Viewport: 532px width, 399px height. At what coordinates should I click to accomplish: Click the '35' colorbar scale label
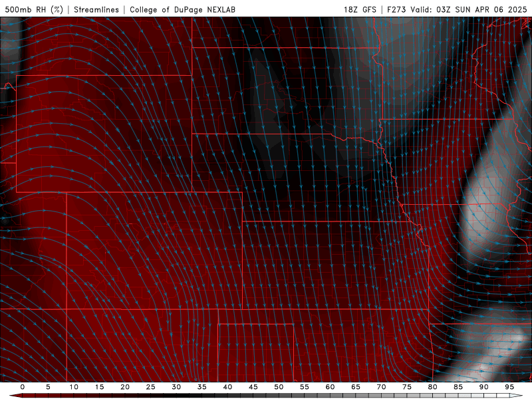coord(202,387)
